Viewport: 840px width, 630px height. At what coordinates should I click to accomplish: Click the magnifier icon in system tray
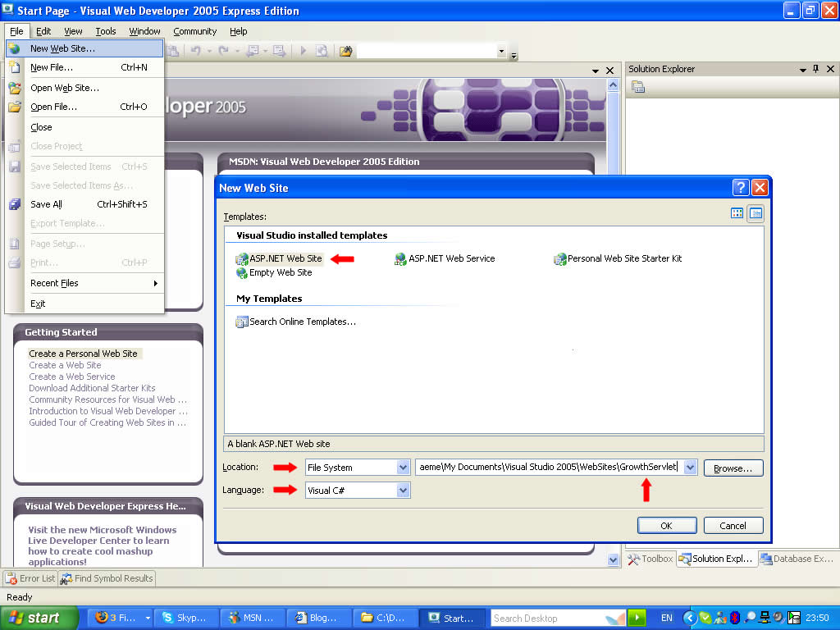[x=750, y=618]
